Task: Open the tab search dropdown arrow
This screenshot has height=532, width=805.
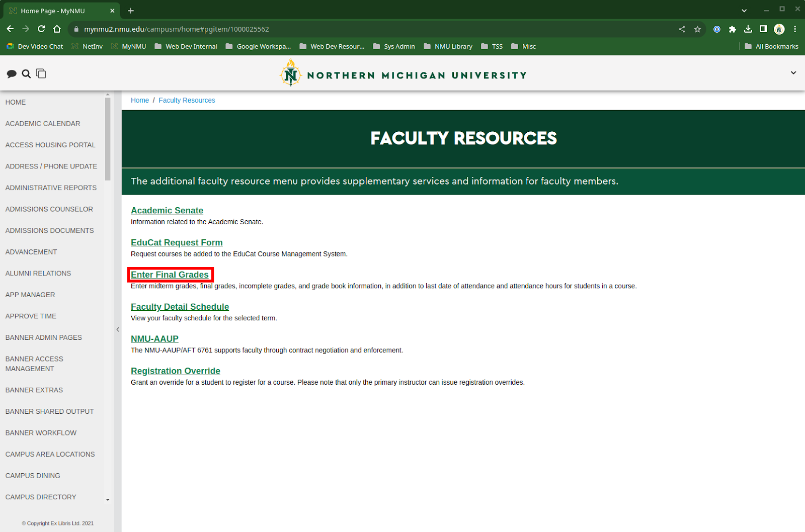Action: coord(744,11)
